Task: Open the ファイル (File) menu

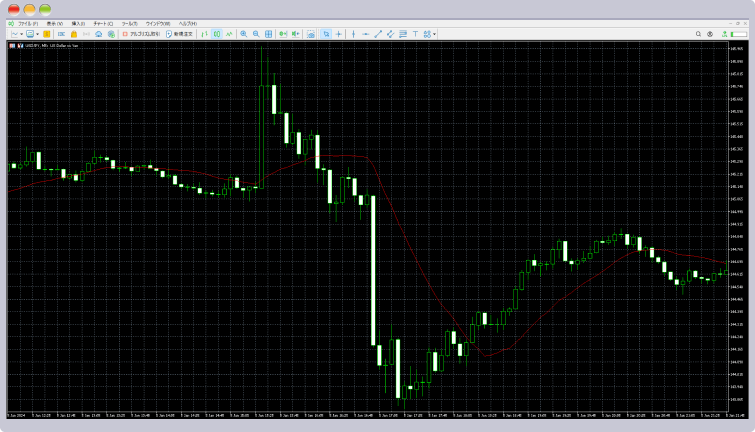Action: pos(27,23)
